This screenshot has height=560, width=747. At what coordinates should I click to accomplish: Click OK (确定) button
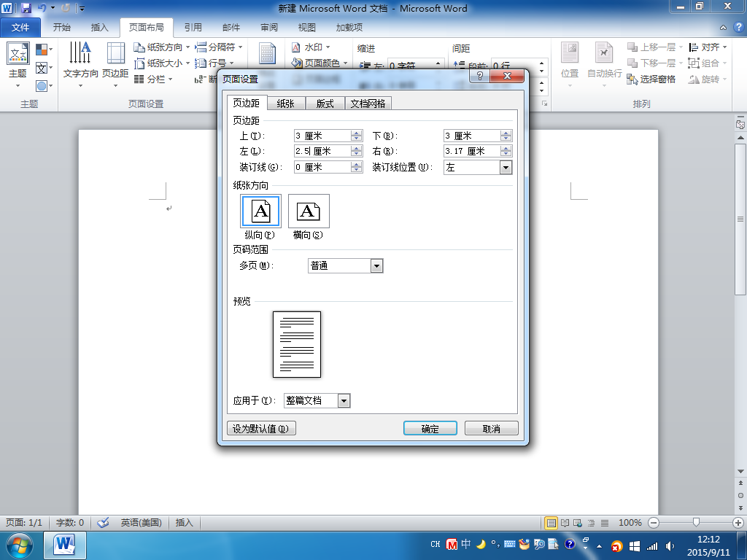pos(430,429)
